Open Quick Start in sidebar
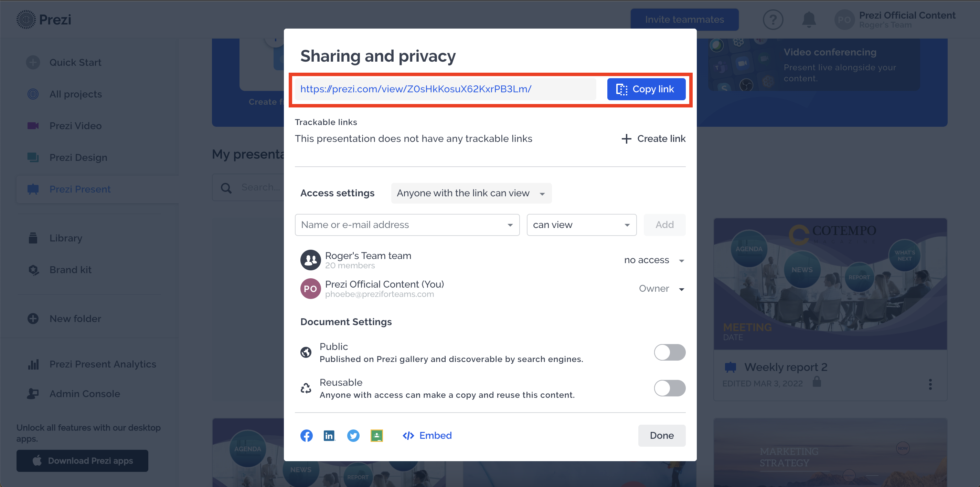980x487 pixels. point(75,62)
